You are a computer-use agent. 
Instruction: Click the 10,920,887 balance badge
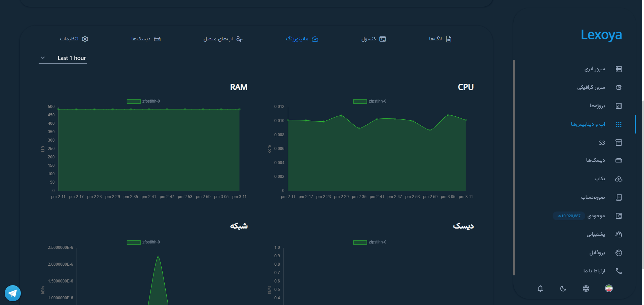point(569,216)
